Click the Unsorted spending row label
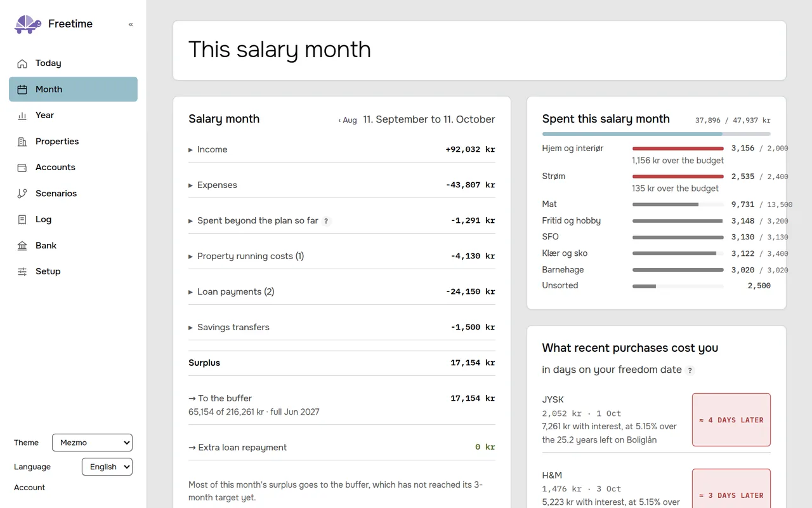The width and height of the screenshot is (812, 508). pyautogui.click(x=560, y=286)
